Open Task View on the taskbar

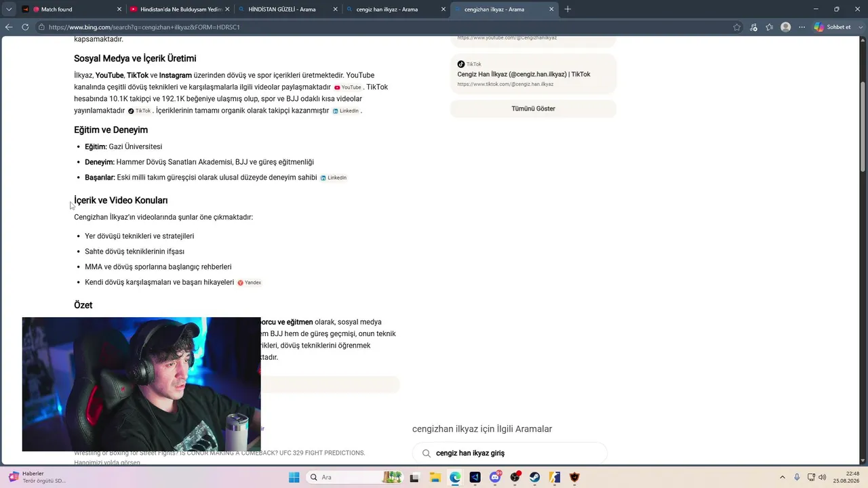tap(415, 477)
